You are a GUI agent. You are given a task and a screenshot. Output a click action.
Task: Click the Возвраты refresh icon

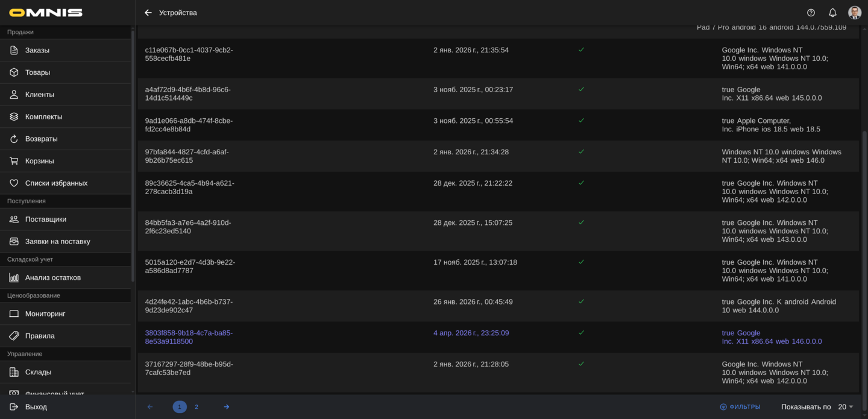pyautogui.click(x=14, y=139)
